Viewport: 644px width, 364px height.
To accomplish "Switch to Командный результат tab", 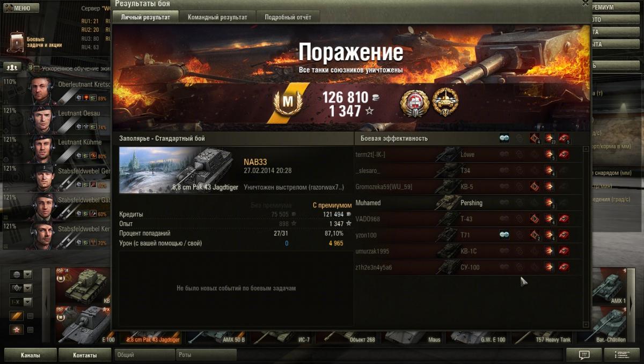I will tap(217, 17).
